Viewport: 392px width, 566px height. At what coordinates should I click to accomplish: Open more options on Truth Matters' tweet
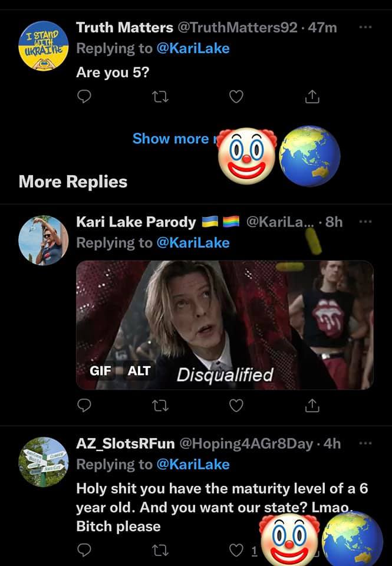(365, 28)
